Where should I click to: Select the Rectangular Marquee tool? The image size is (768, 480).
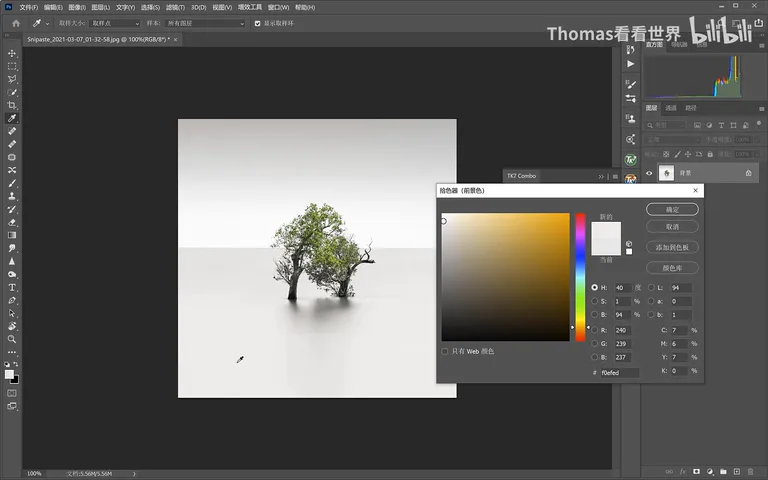pos(12,66)
